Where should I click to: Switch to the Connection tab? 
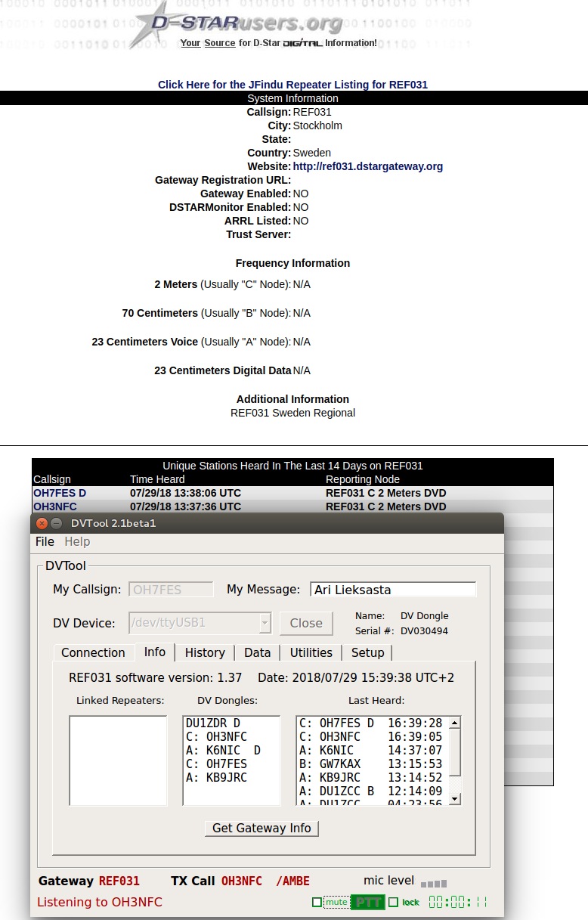[x=93, y=652]
